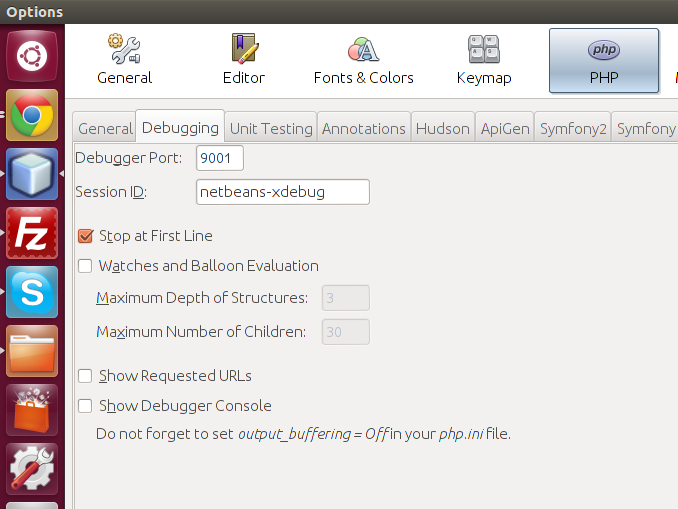Switch to the Unit Testing tab
Viewport: 678px width, 509px height.
pyautogui.click(x=271, y=128)
